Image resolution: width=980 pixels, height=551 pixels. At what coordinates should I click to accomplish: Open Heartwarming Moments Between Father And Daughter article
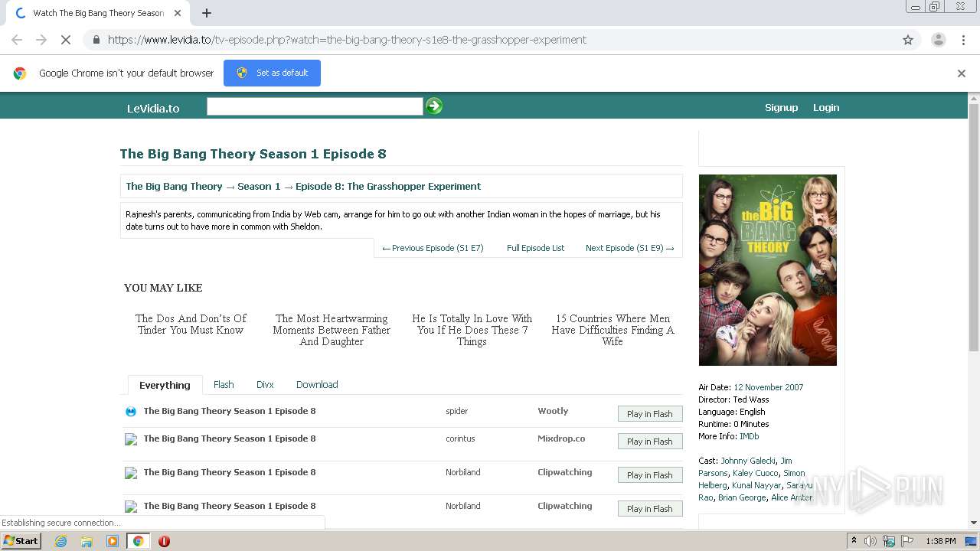pyautogui.click(x=332, y=330)
